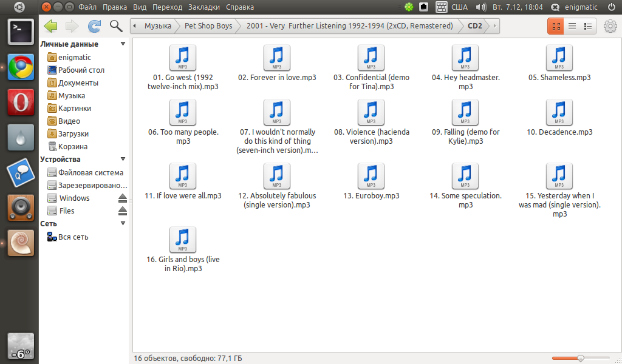The image size is (622, 364).
Task: Select 11. If love were all.mp3
Action: pos(183,181)
